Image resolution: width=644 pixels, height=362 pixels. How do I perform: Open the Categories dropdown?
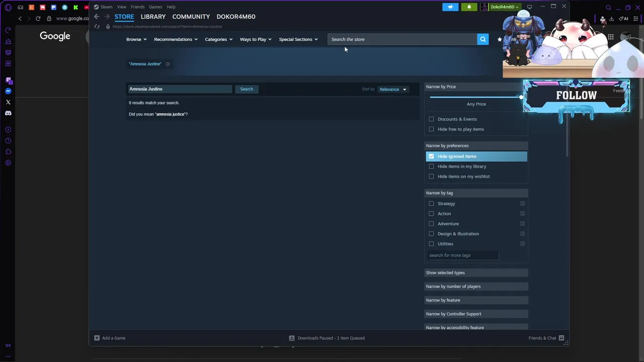(219, 39)
